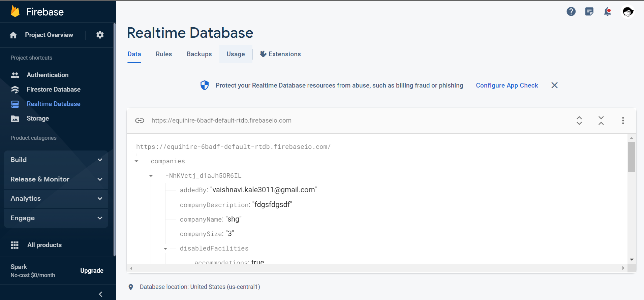Expand all database nodes icon
644x300 pixels.
pyautogui.click(x=579, y=121)
